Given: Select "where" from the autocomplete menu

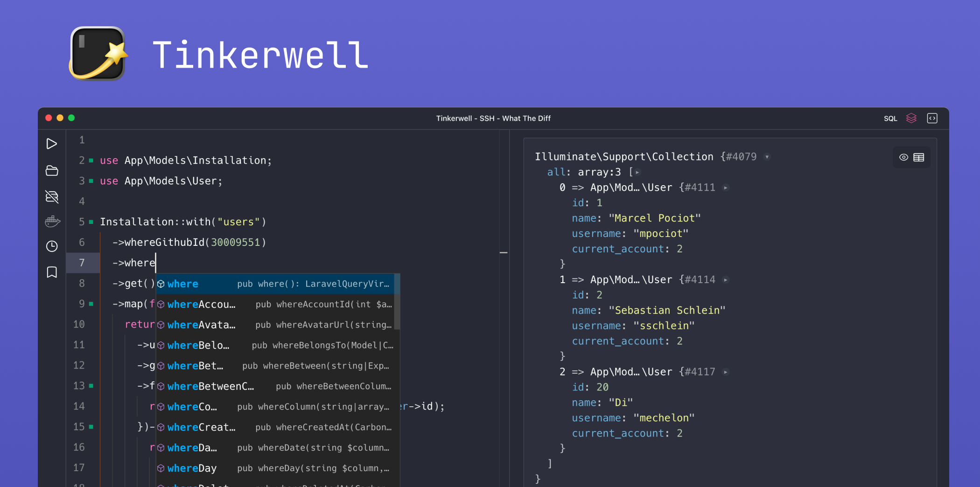Looking at the screenshot, I should coord(182,284).
